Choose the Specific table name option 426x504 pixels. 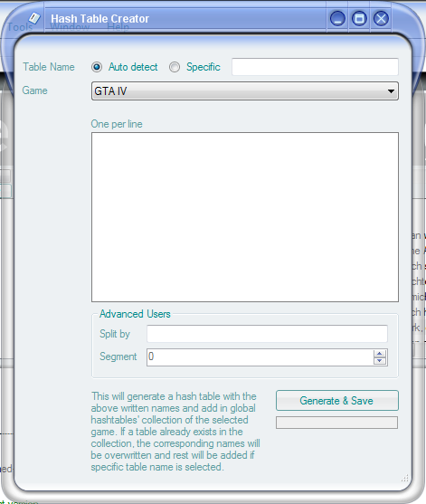pyautogui.click(x=175, y=67)
